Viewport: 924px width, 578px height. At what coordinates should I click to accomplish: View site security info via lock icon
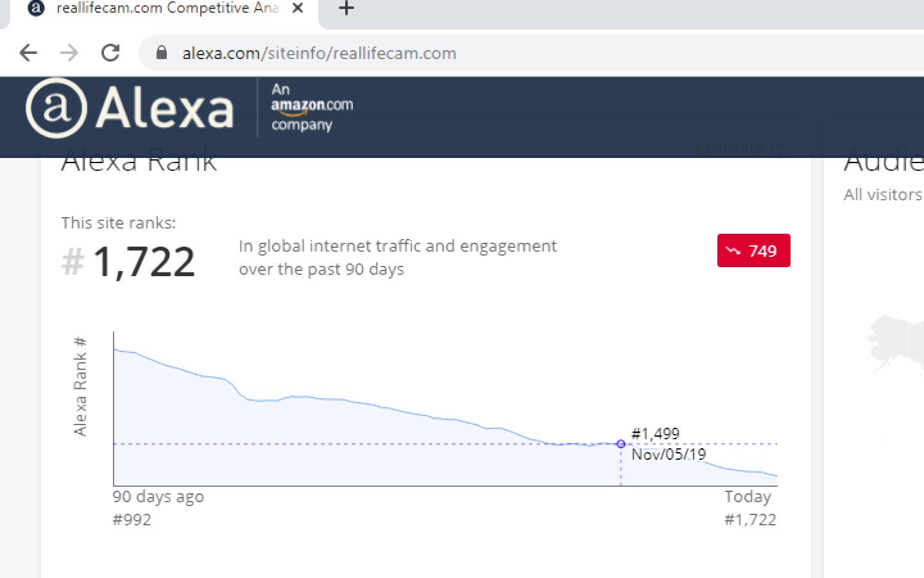coord(162,53)
